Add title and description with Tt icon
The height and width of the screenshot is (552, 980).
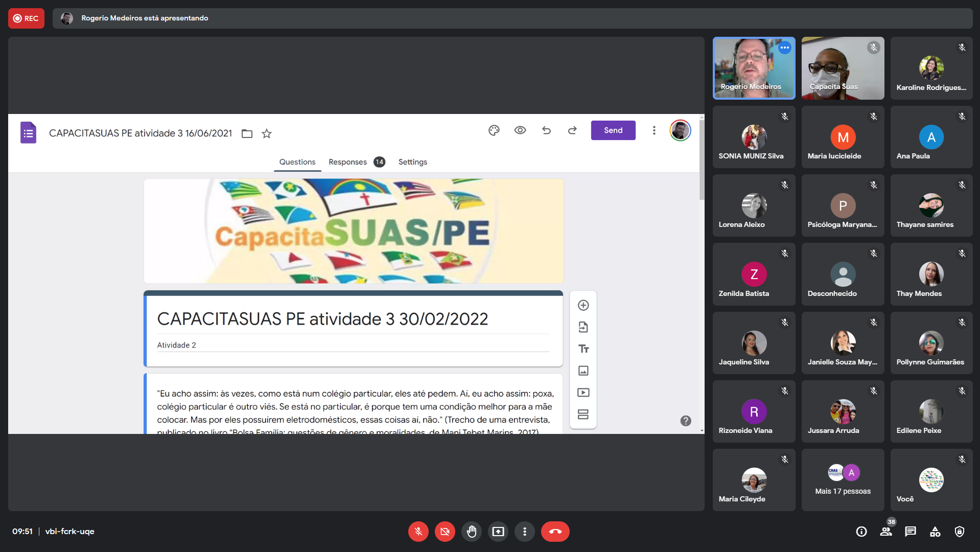pyautogui.click(x=583, y=349)
